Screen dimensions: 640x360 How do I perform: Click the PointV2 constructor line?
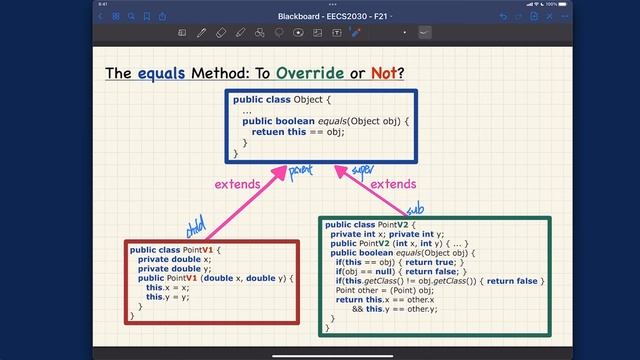[400, 243]
